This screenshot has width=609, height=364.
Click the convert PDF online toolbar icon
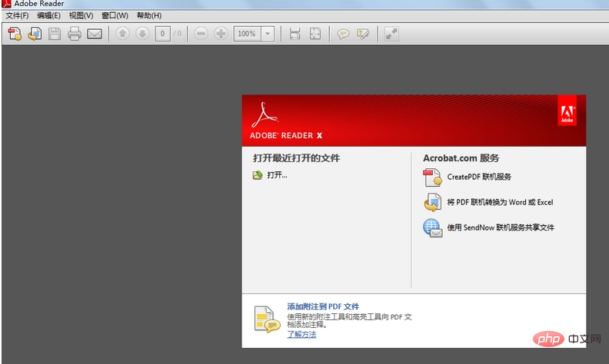click(x=35, y=34)
